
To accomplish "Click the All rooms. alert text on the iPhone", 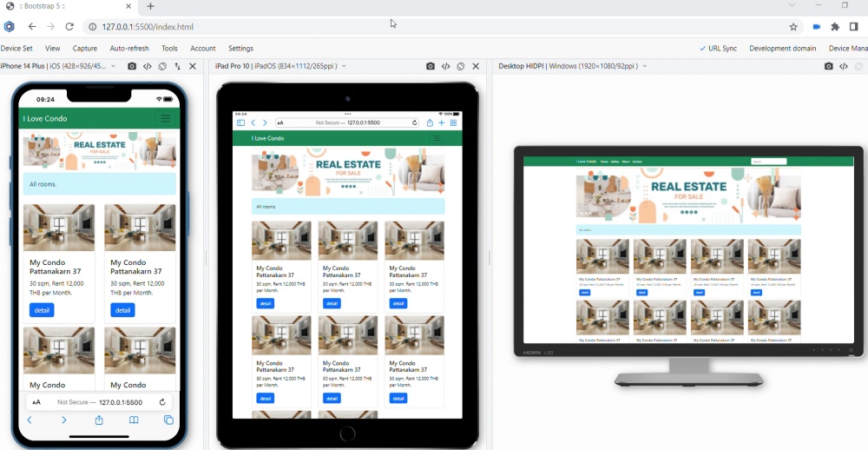I will [43, 184].
